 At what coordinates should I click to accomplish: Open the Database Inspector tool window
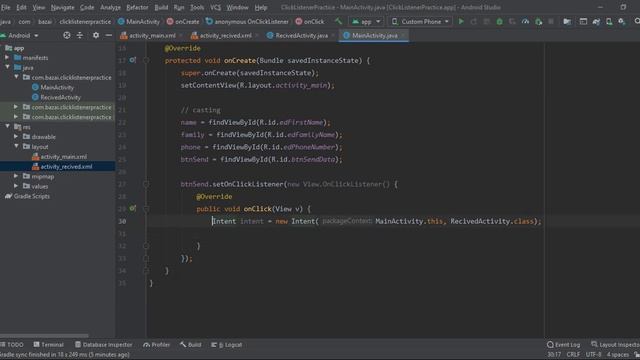[104, 345]
